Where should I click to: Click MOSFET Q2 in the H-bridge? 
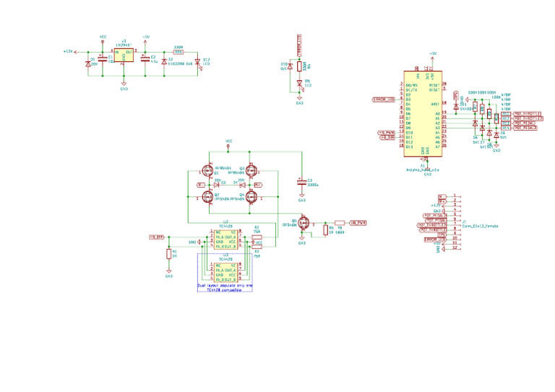pyautogui.click(x=207, y=196)
